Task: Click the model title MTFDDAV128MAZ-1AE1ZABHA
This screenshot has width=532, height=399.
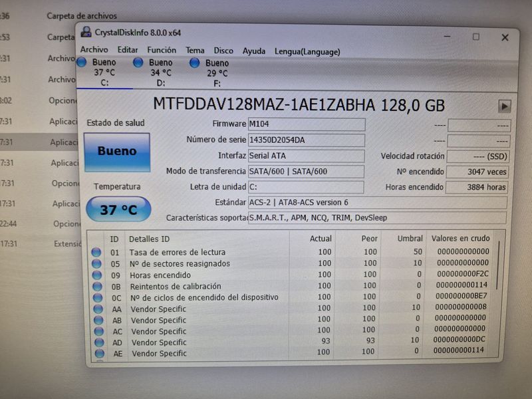Action: [x=264, y=104]
